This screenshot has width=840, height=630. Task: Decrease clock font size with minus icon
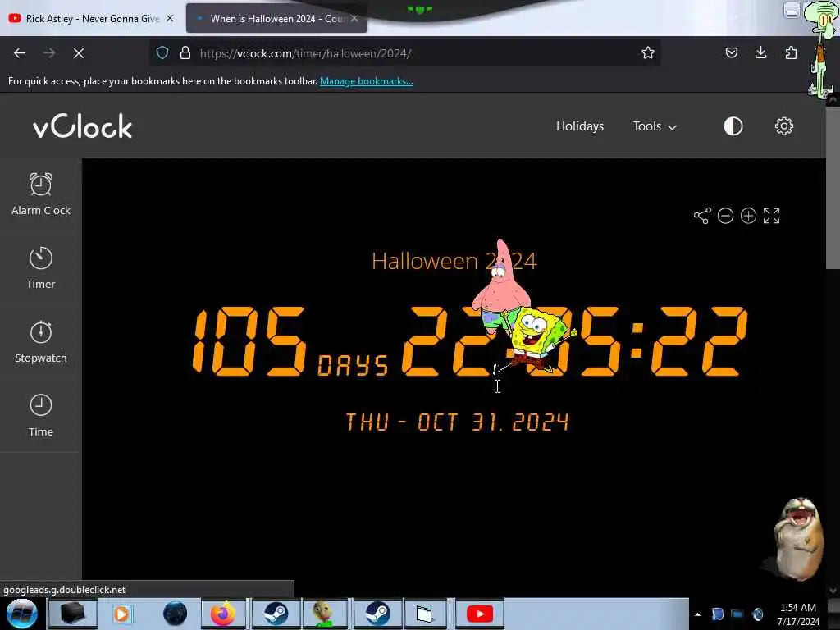pos(725,216)
